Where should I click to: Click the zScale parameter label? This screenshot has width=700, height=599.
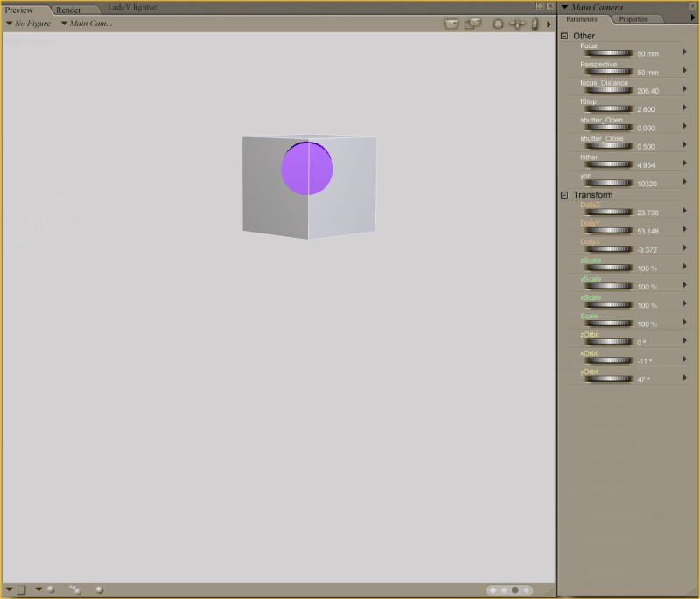tap(591, 261)
